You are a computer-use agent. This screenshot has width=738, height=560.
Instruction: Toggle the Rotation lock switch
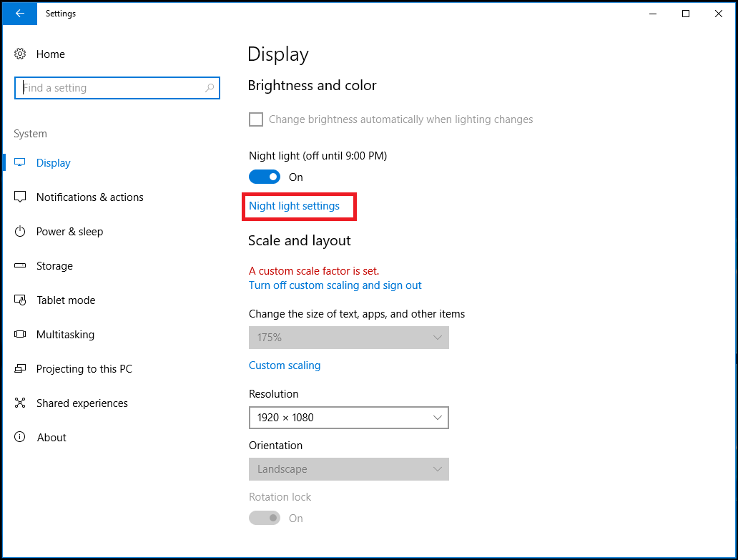click(265, 518)
